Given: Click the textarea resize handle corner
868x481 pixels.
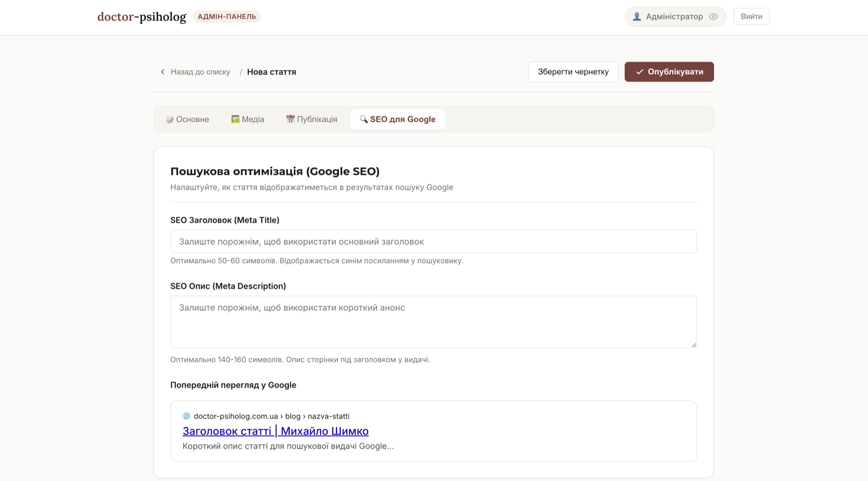Looking at the screenshot, I should pos(693,344).
